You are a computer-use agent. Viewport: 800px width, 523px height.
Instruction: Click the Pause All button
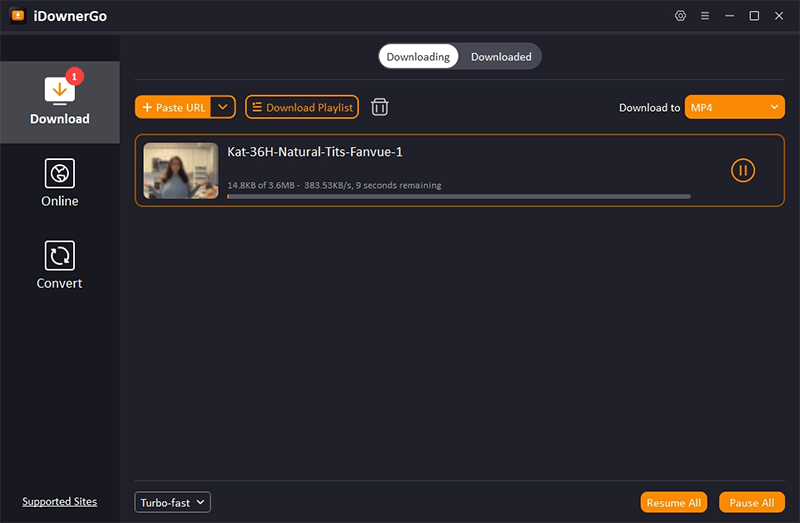pos(752,502)
